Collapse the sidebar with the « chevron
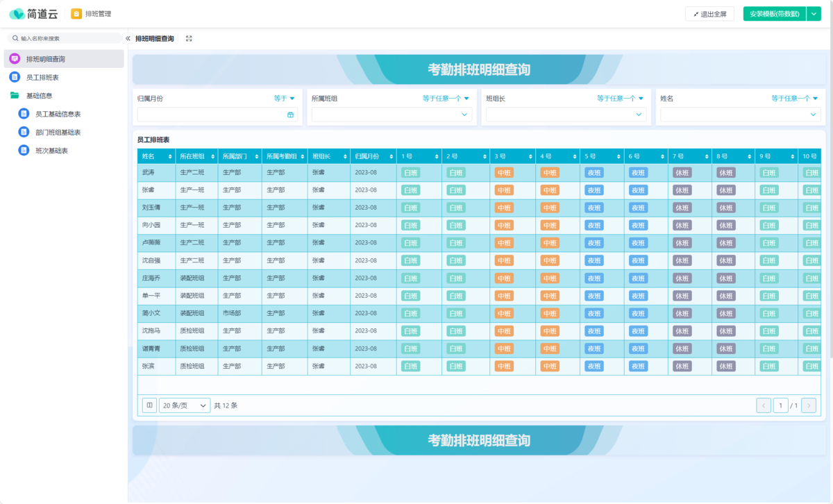 pyautogui.click(x=128, y=39)
